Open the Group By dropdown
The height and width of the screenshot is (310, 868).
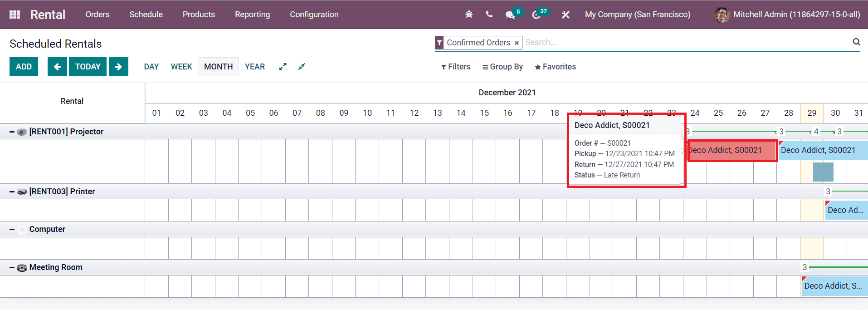(x=502, y=67)
